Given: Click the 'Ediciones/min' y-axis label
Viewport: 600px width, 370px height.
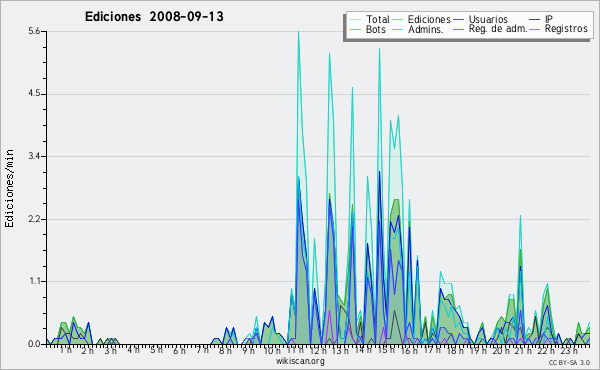Looking at the screenshot, I should [9, 188].
